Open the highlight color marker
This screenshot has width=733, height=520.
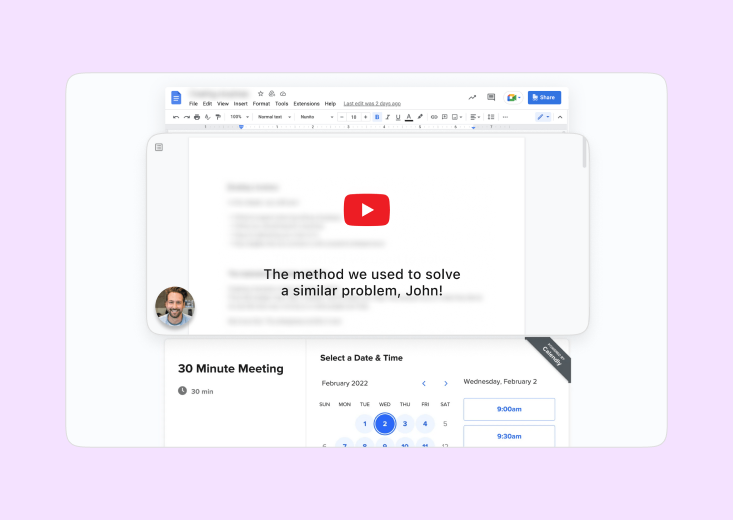coord(420,117)
